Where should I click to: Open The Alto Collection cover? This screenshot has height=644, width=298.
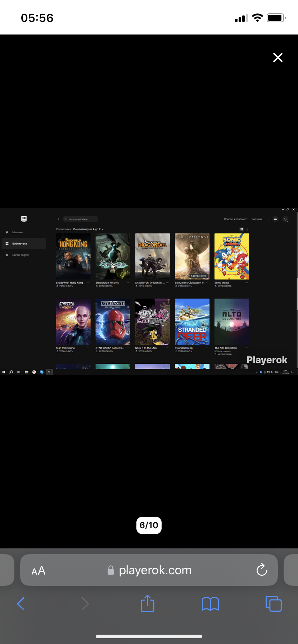click(232, 322)
